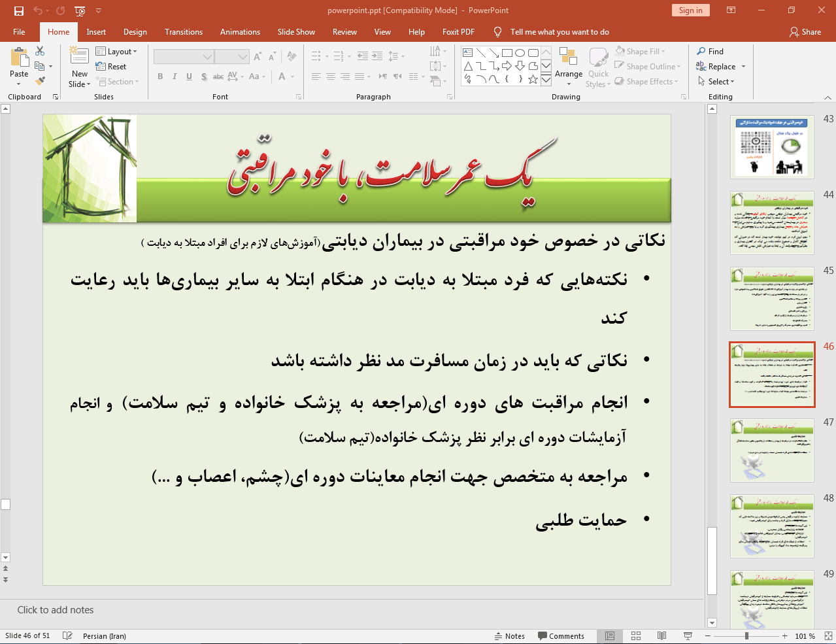Select the oval shape in gallery
Screen dimensions: 836x644
point(520,53)
